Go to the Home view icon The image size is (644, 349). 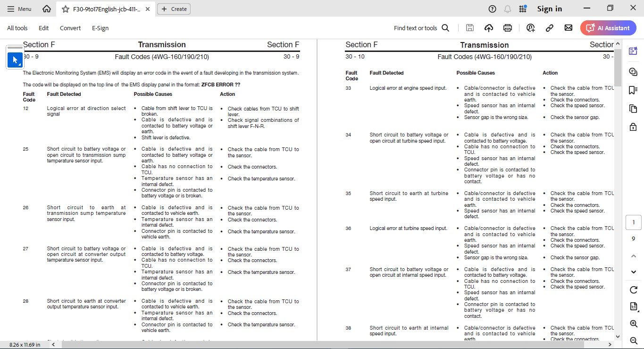click(x=46, y=9)
